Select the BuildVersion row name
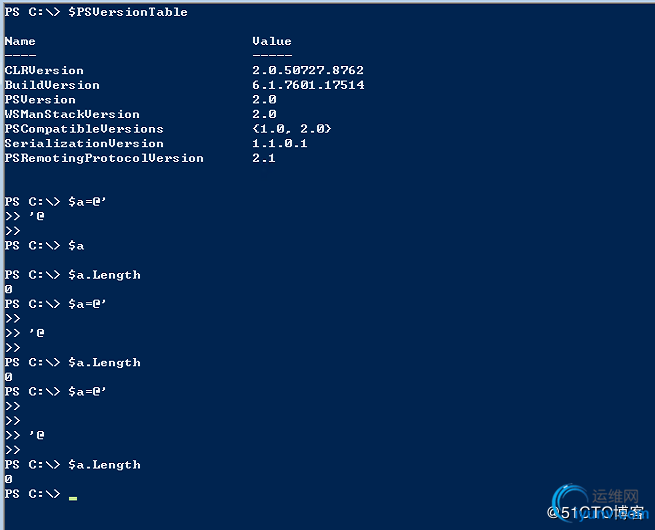Screen dimensions: 655x530 point(52,85)
